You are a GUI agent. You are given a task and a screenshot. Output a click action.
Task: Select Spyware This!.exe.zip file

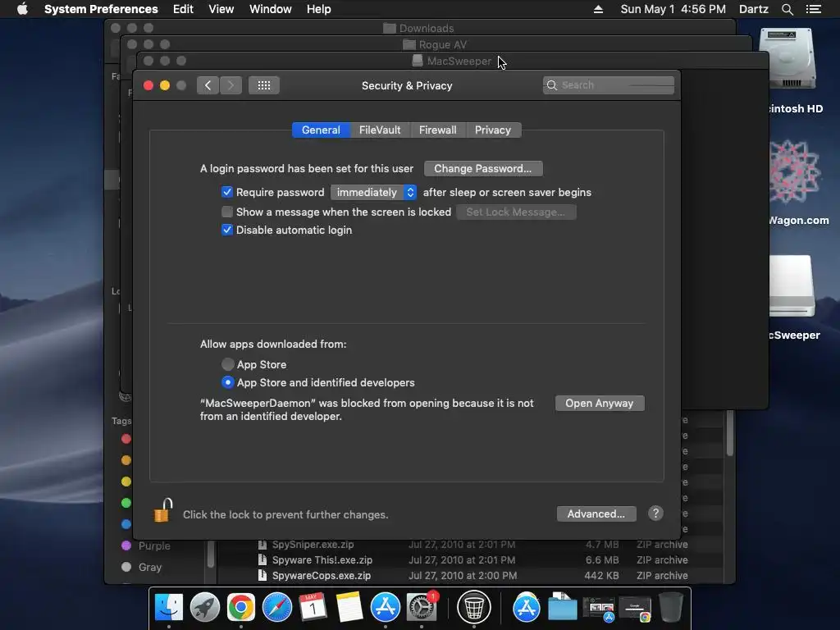pos(322,559)
